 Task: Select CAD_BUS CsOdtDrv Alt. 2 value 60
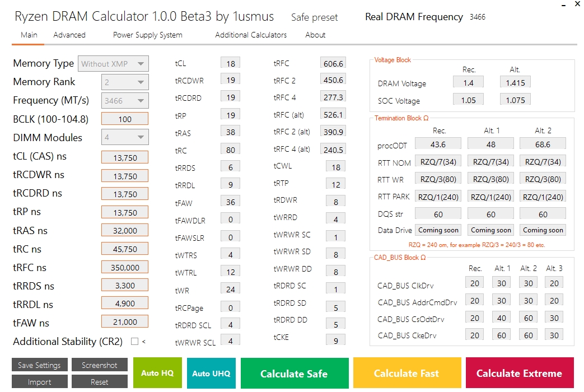point(528,318)
